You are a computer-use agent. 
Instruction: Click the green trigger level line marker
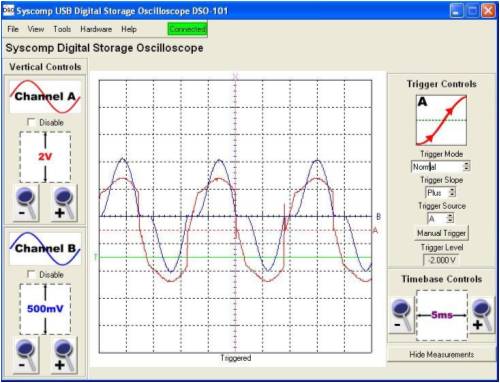[x=96, y=257]
